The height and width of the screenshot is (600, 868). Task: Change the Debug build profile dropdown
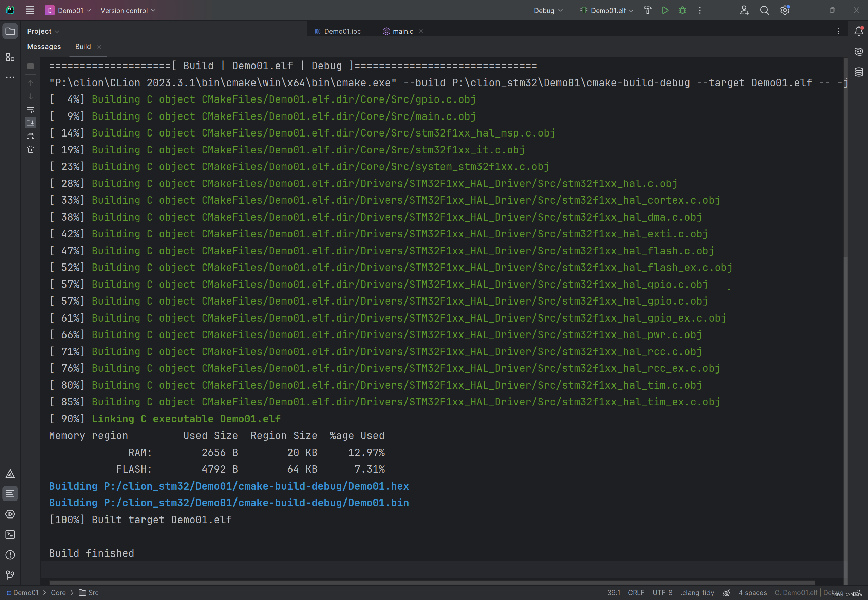point(548,10)
